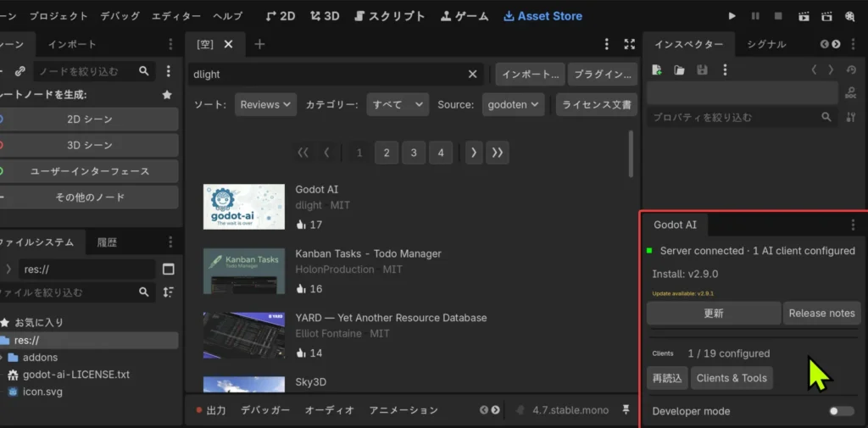Click the ライセンス文書 button
This screenshot has width=868, height=428.
[597, 104]
